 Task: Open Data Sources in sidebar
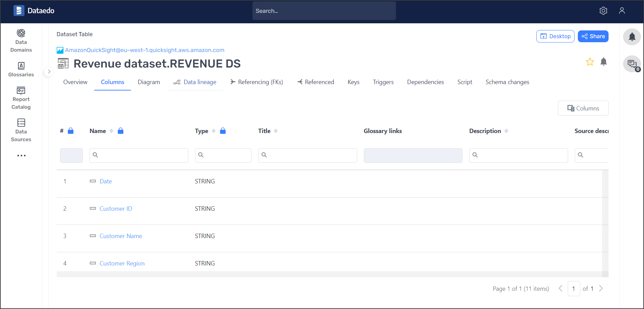pos(21,130)
